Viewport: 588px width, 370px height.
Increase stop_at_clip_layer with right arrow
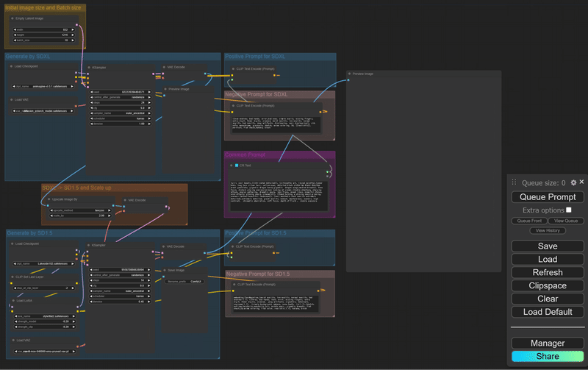click(x=72, y=288)
